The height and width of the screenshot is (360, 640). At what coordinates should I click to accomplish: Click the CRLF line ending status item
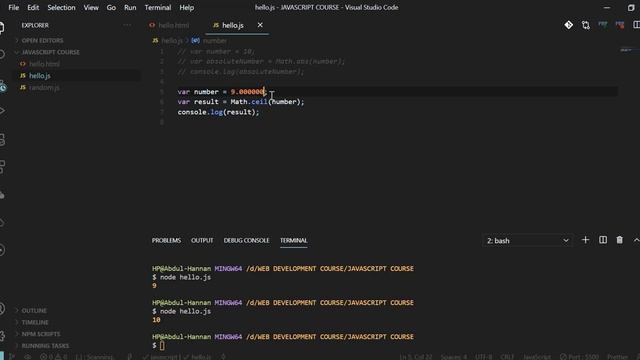click(507, 357)
